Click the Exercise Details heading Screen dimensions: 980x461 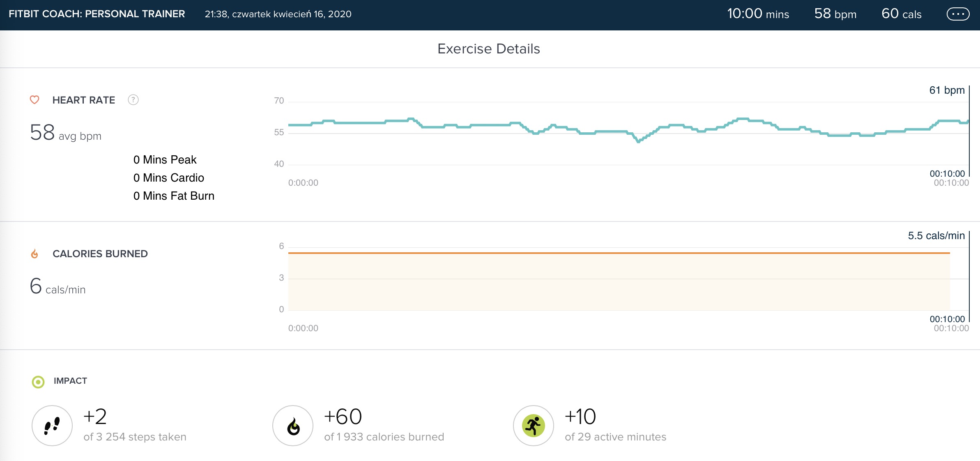tap(489, 49)
